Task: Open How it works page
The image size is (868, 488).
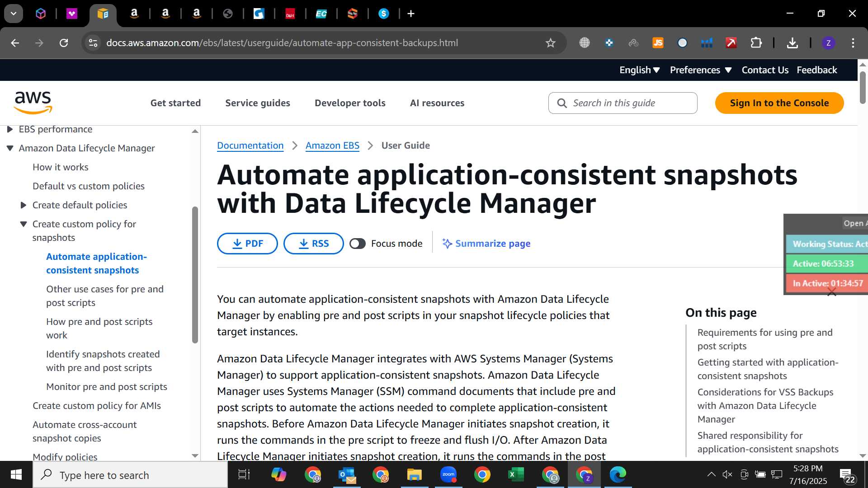Action: click(x=61, y=167)
